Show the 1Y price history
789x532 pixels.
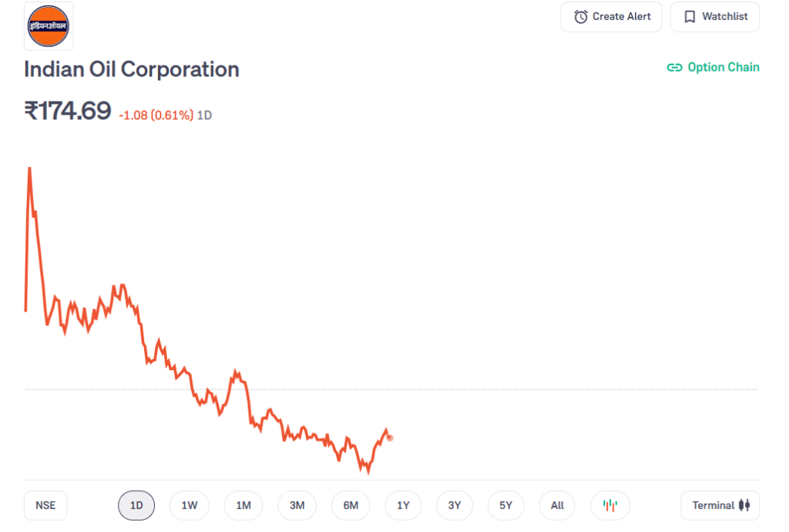[403, 505]
